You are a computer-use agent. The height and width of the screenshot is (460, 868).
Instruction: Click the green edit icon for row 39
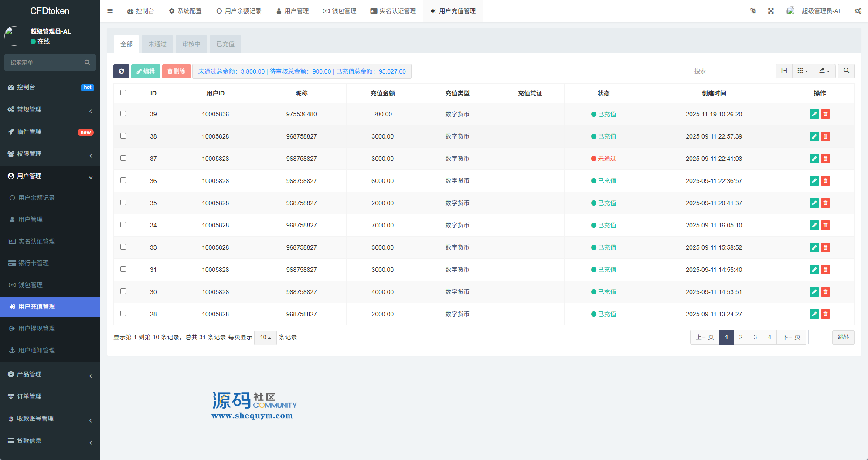point(814,114)
